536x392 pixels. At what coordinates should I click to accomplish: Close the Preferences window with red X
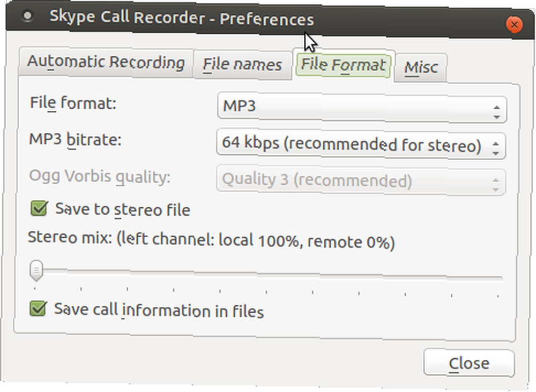pyautogui.click(x=514, y=25)
